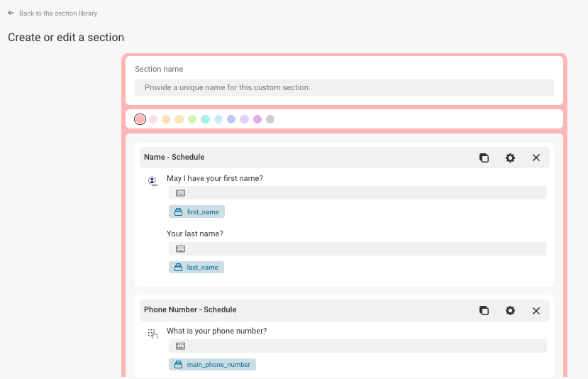Click the first name answer input field
This screenshot has width=588, height=379.
pos(357,193)
